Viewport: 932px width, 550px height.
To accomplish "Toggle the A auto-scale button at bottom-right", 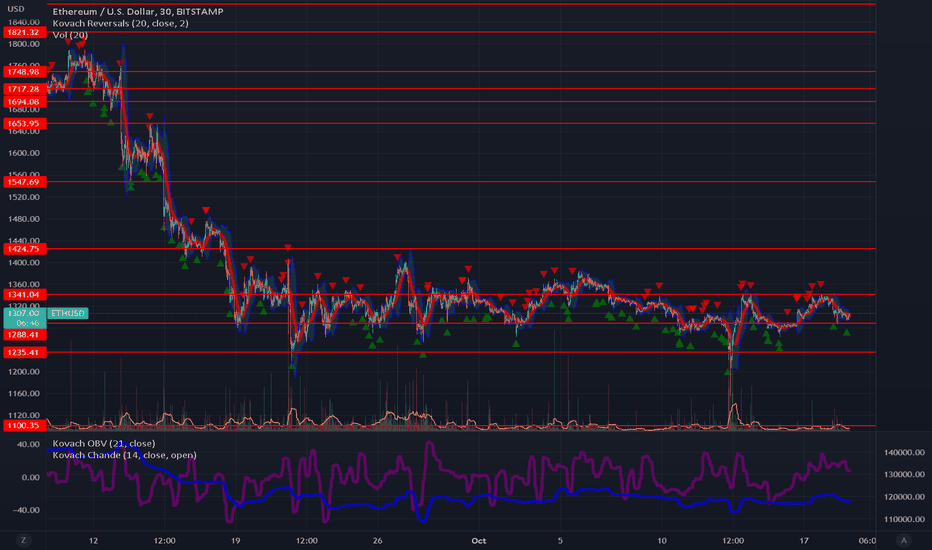I will [x=903, y=540].
